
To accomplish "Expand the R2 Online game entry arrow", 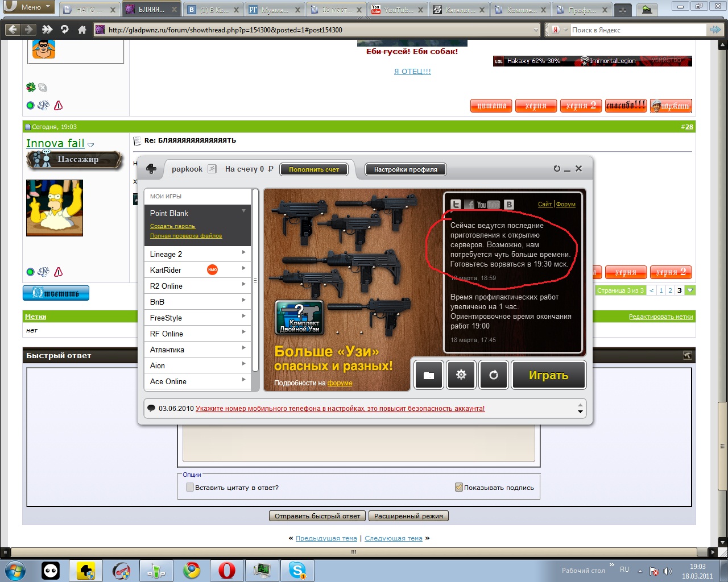I will pos(244,284).
